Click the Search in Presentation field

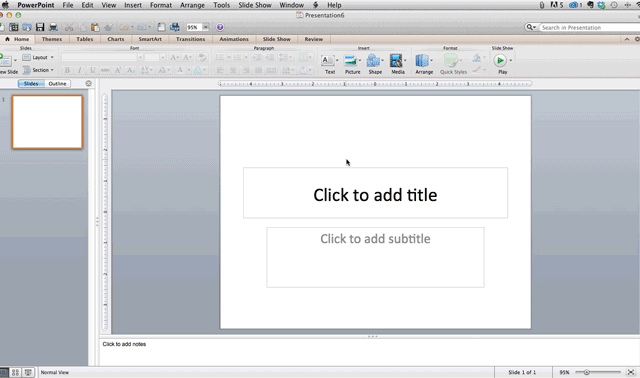point(589,27)
